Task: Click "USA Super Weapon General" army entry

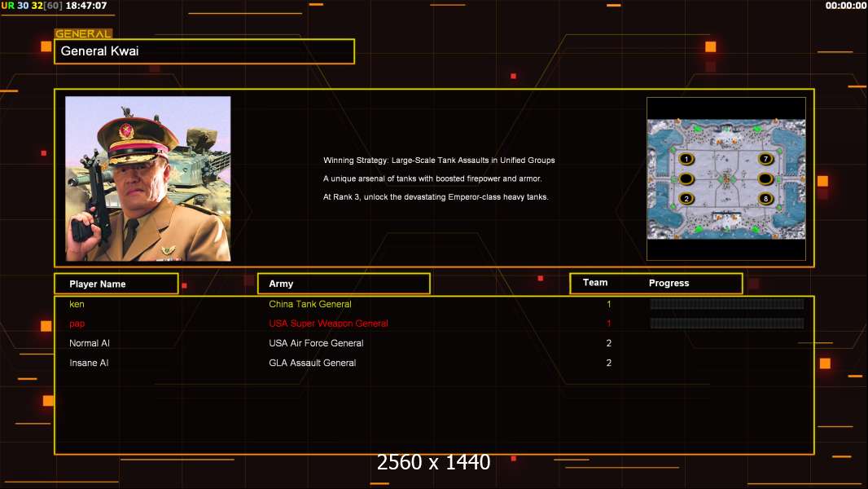Action: tap(328, 324)
